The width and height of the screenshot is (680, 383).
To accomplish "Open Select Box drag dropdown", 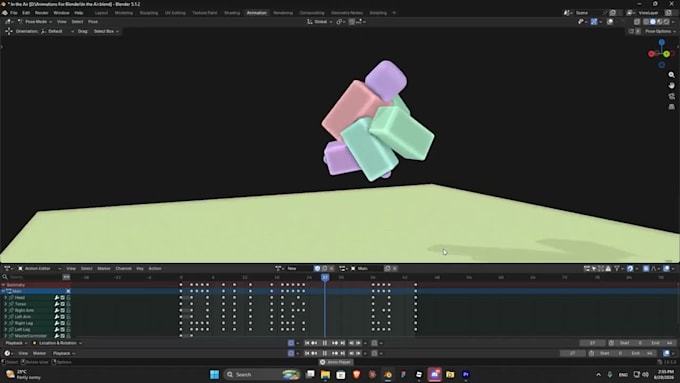I will [x=106, y=31].
